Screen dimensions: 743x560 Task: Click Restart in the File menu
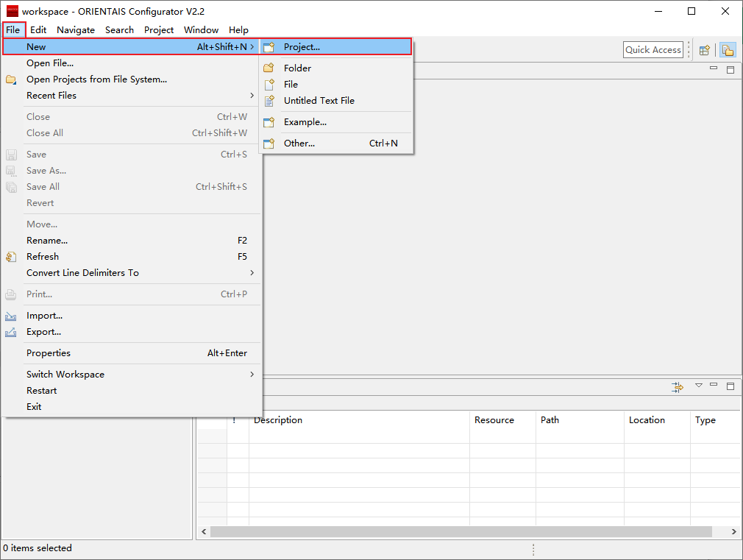point(41,390)
